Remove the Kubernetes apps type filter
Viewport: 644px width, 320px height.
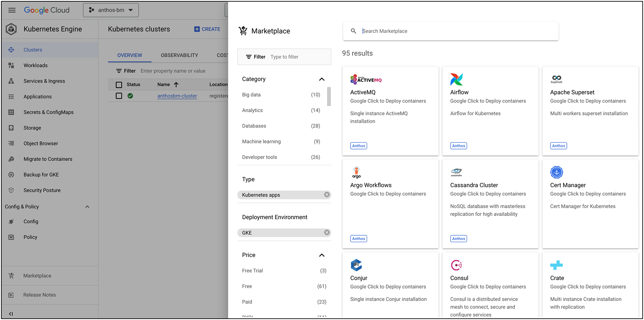327,195
